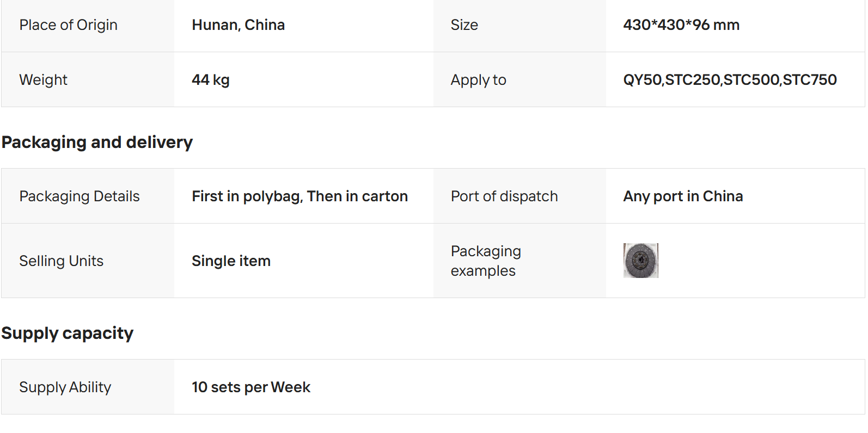Click the "Apply to" label
The height and width of the screenshot is (433, 868).
coord(478,80)
